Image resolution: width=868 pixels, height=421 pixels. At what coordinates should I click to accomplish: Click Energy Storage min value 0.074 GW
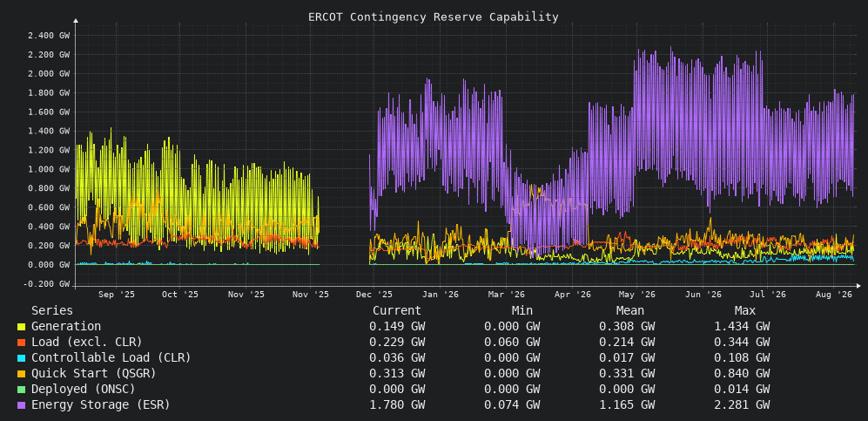pyautogui.click(x=512, y=405)
